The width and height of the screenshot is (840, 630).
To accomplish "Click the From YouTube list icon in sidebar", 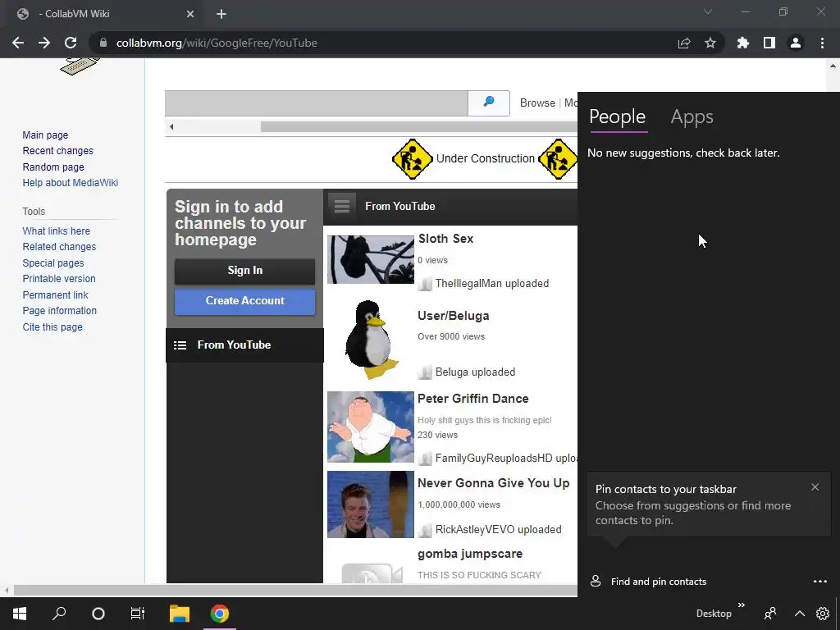I will click(180, 345).
